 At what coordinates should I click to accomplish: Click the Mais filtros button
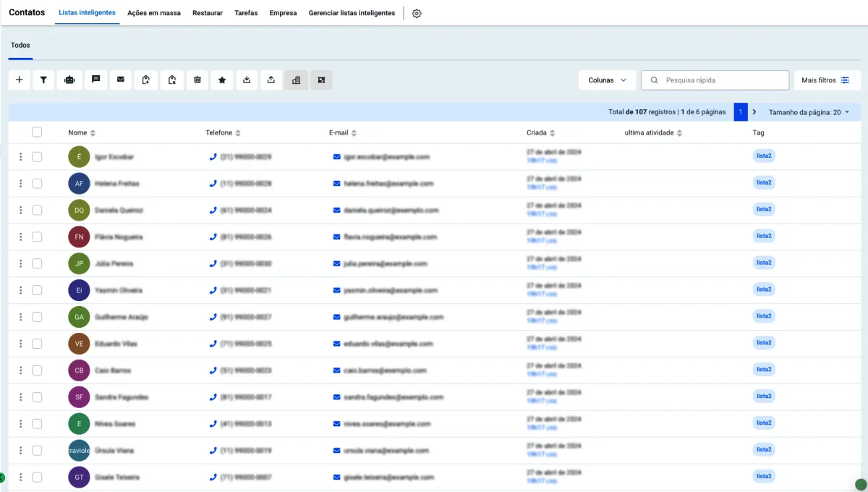(x=825, y=80)
